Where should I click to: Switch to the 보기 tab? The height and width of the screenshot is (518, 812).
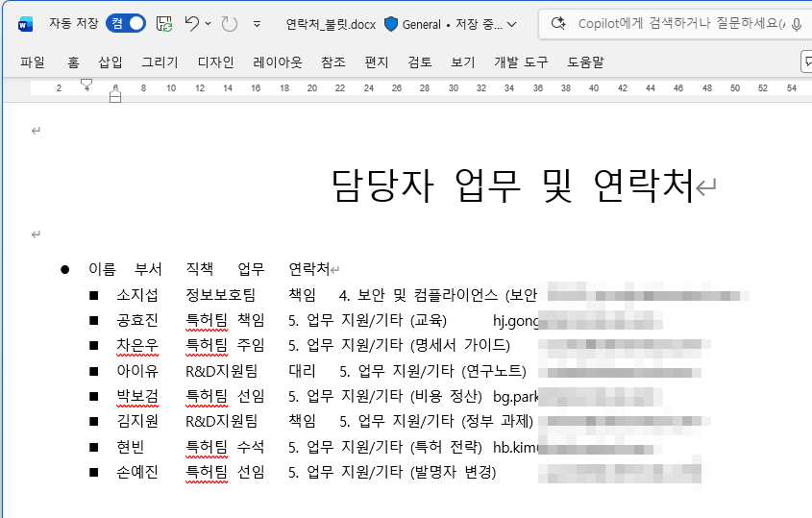point(463,62)
